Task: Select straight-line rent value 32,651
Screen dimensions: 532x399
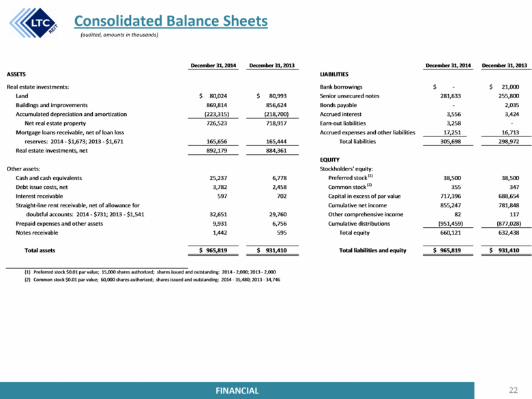Action: 218,214
